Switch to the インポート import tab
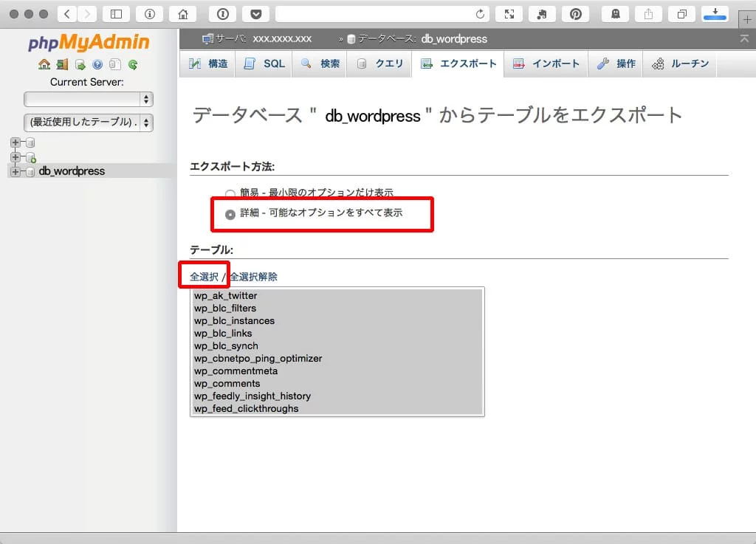The height and width of the screenshot is (544, 756). (x=546, y=63)
